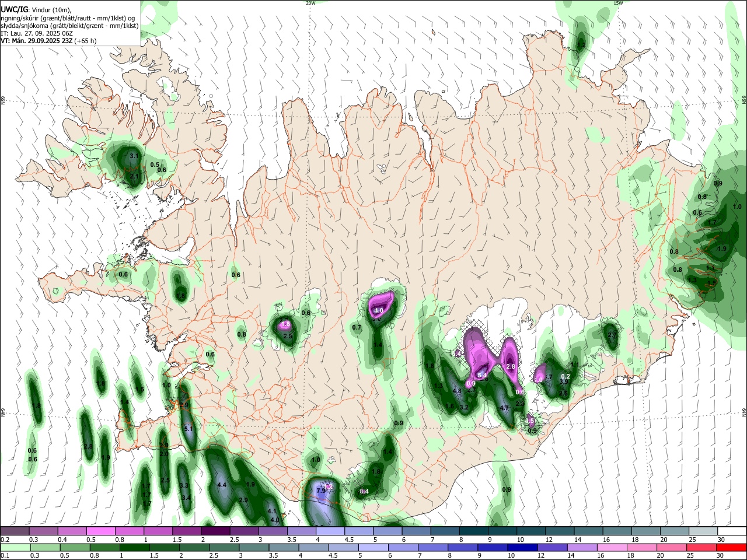Click the darkest purple swatch labeled 2 in upper legend
The height and width of the screenshot is (560, 747).
[215, 531]
